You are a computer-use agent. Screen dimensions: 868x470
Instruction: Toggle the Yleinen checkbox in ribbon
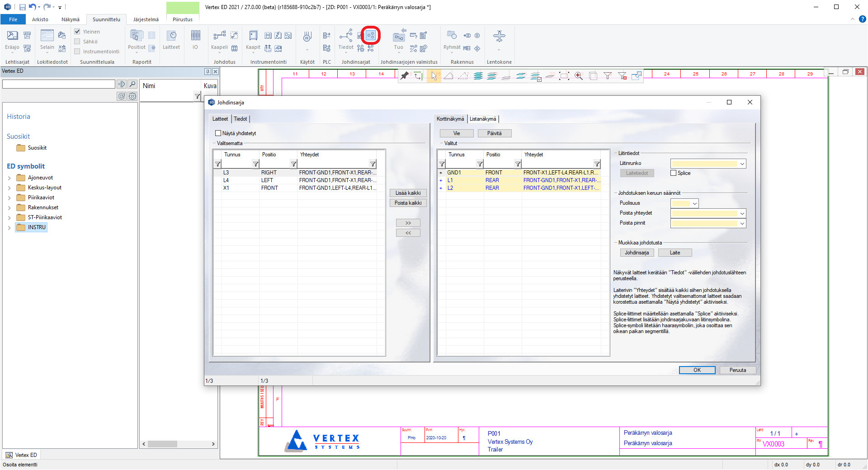coord(77,32)
